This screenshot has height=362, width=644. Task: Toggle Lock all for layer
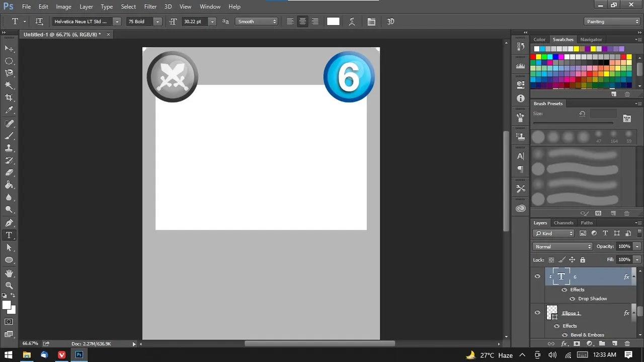583,260
